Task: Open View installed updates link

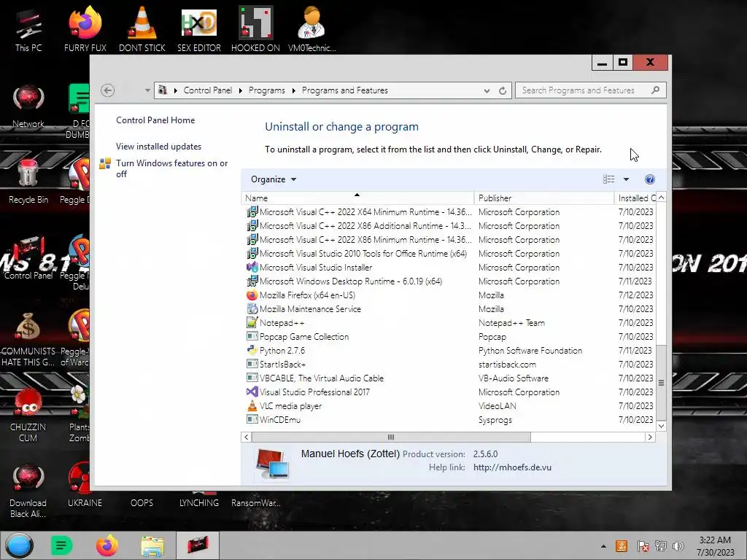Action: tap(158, 146)
